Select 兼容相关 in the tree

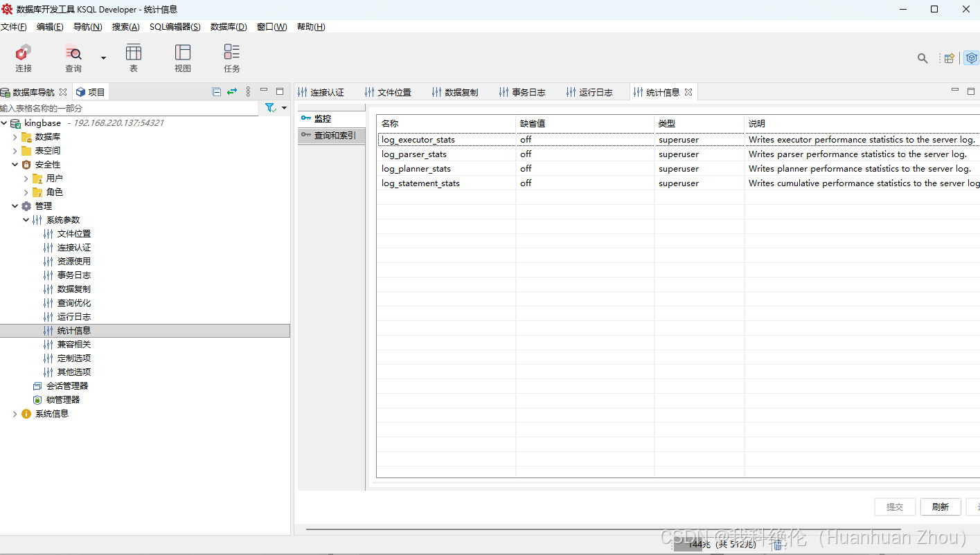click(74, 345)
